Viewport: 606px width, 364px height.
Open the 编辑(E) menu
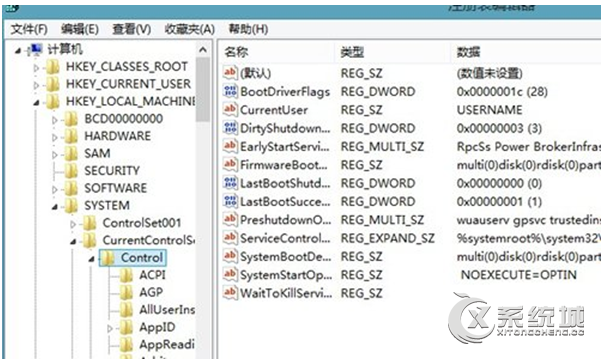pyautogui.click(x=80, y=29)
